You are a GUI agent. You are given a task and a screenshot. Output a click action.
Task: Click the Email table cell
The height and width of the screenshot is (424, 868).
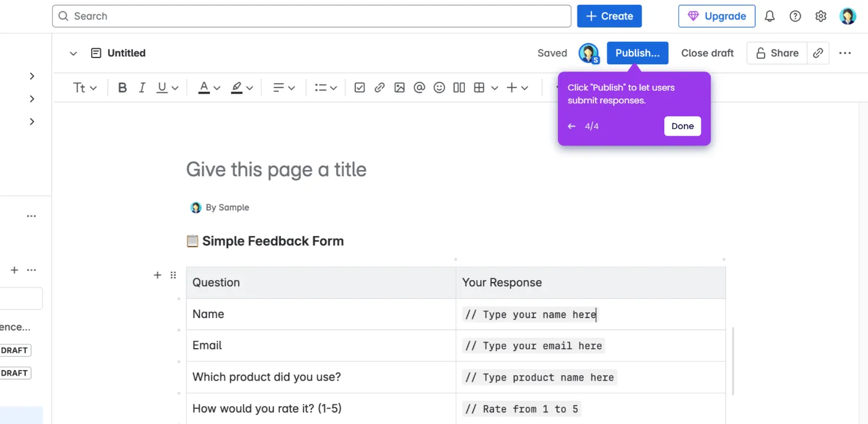pos(321,346)
